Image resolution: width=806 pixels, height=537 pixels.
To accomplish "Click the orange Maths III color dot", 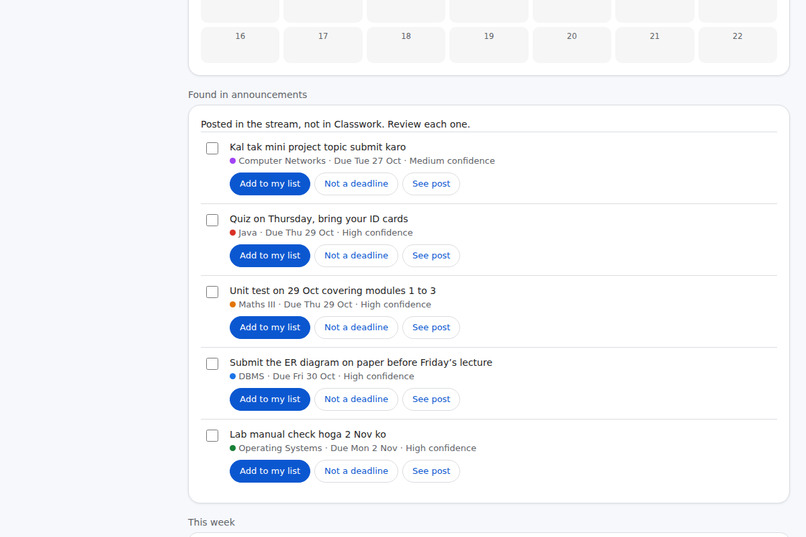I will (233, 305).
